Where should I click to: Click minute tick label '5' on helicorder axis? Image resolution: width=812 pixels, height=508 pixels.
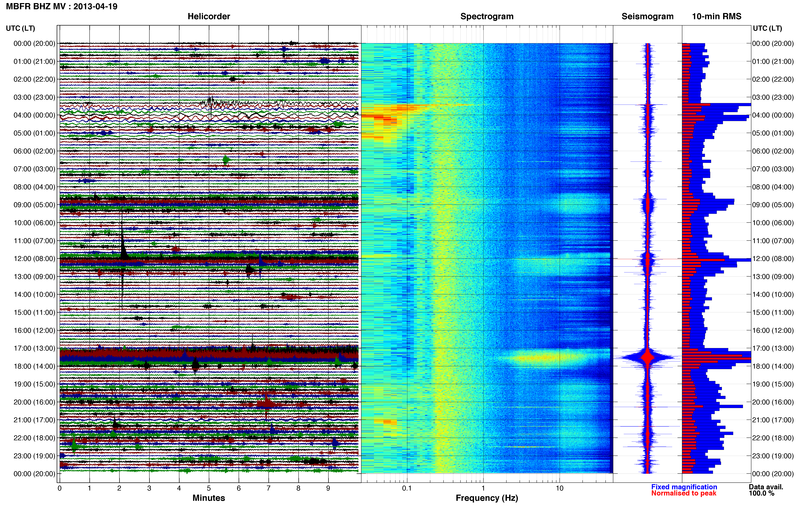click(209, 488)
